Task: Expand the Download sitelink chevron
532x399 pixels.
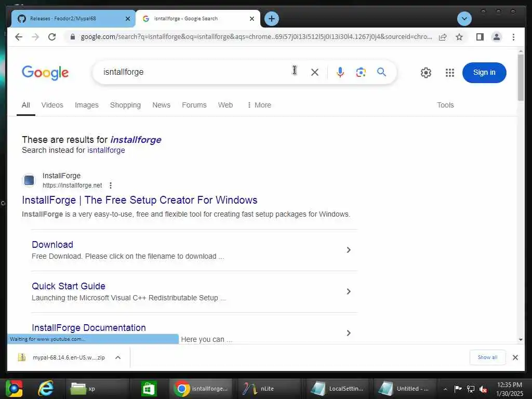Action: click(x=349, y=250)
